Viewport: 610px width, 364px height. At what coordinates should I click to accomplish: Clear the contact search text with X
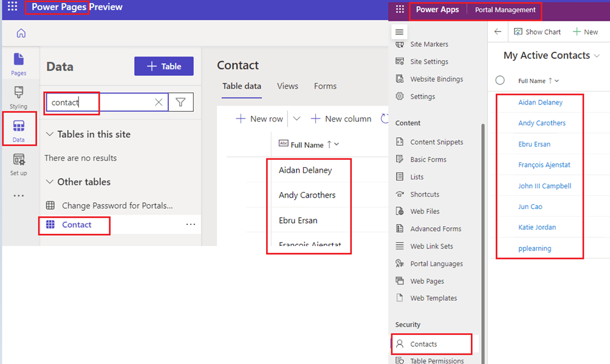pyautogui.click(x=159, y=103)
